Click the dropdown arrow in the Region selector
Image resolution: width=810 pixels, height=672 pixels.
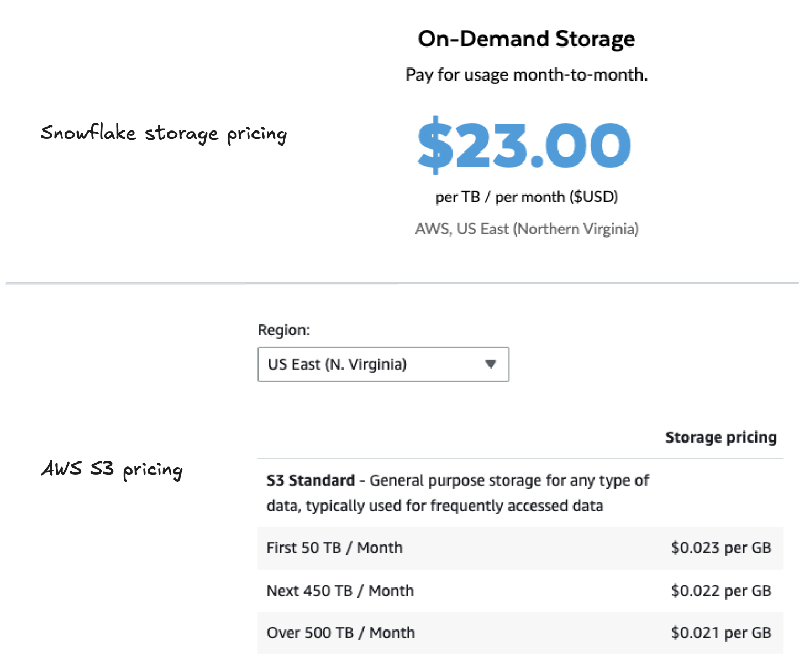490,364
